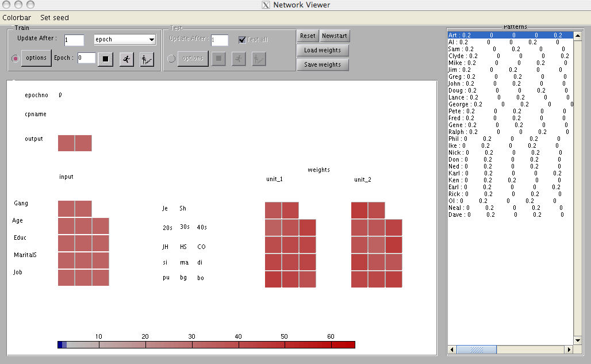Click the Train step icon
The width and height of the screenshot is (591, 364).
pos(147,59)
